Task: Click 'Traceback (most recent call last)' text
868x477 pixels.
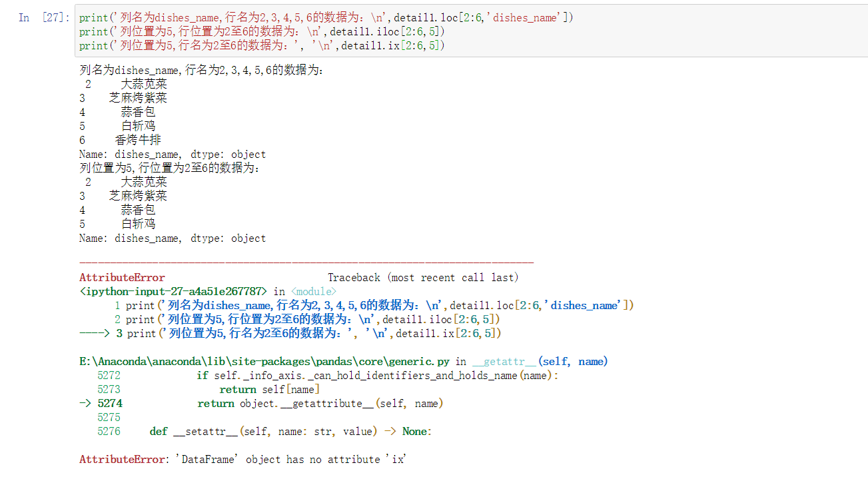Action: click(x=423, y=277)
